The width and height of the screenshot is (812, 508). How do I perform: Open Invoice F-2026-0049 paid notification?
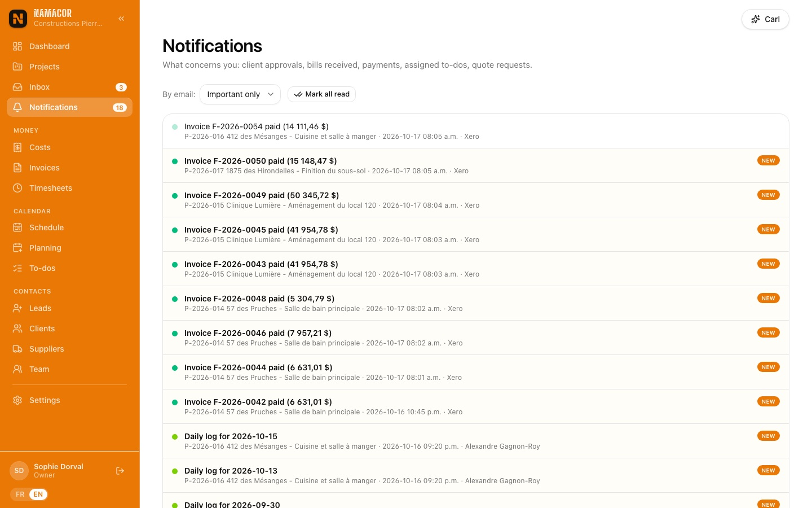475,200
